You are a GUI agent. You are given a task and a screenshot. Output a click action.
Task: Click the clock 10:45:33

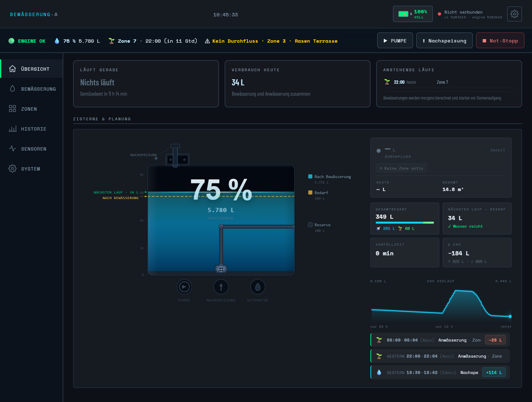coord(226,15)
